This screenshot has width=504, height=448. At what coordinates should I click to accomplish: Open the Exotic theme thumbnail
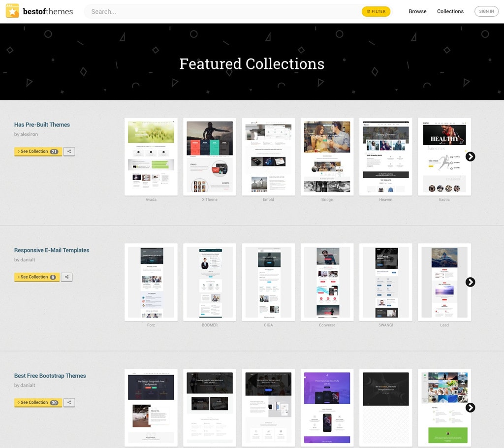tap(444, 157)
